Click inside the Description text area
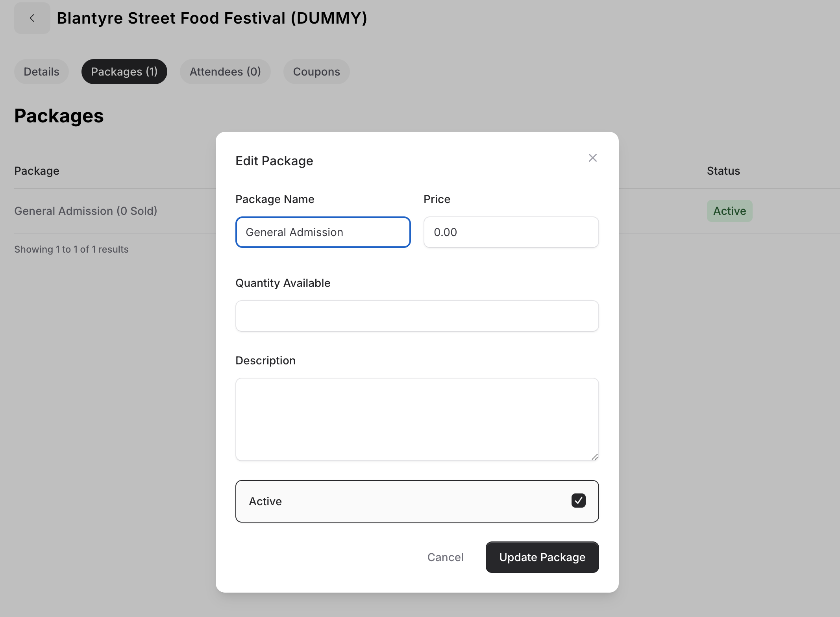This screenshot has width=840, height=617. pos(417,419)
